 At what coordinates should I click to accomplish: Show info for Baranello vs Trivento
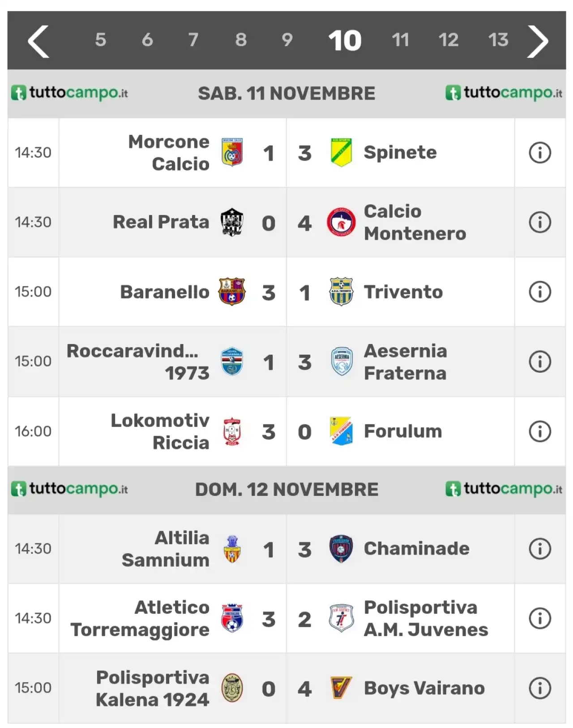pyautogui.click(x=540, y=292)
